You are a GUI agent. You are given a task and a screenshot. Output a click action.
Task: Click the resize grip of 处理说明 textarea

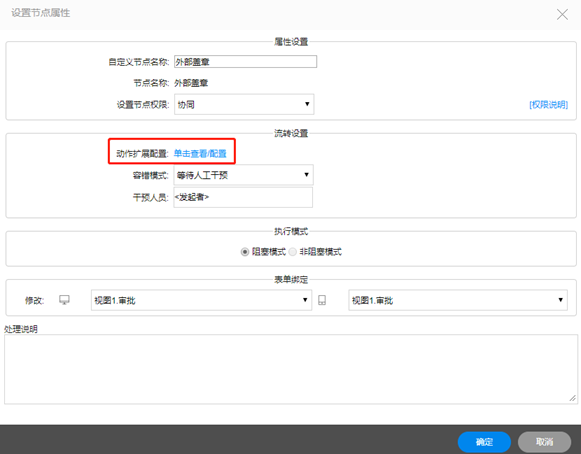572,398
